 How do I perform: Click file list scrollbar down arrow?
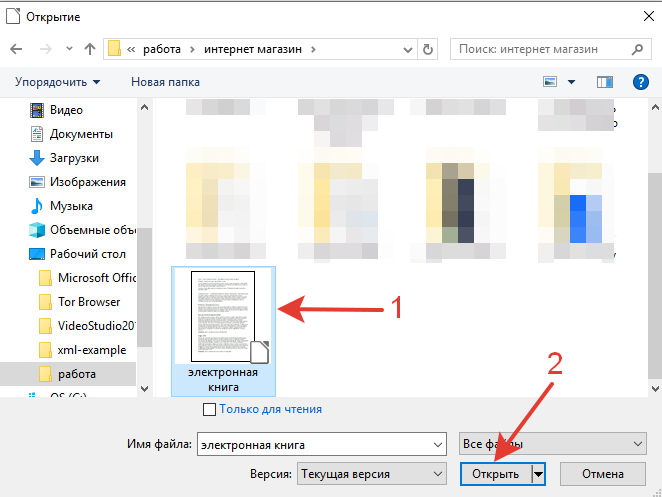[655, 388]
